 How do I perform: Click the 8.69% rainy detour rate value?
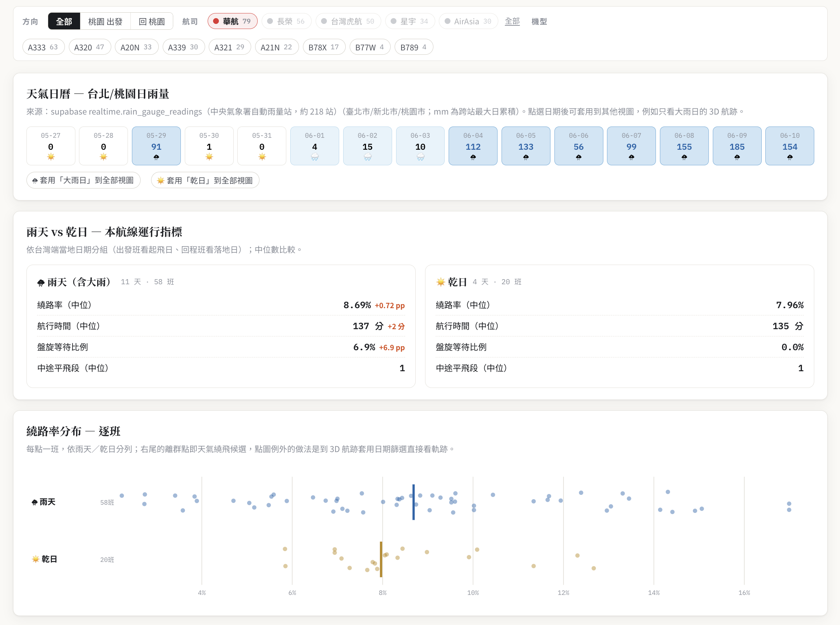[357, 305]
